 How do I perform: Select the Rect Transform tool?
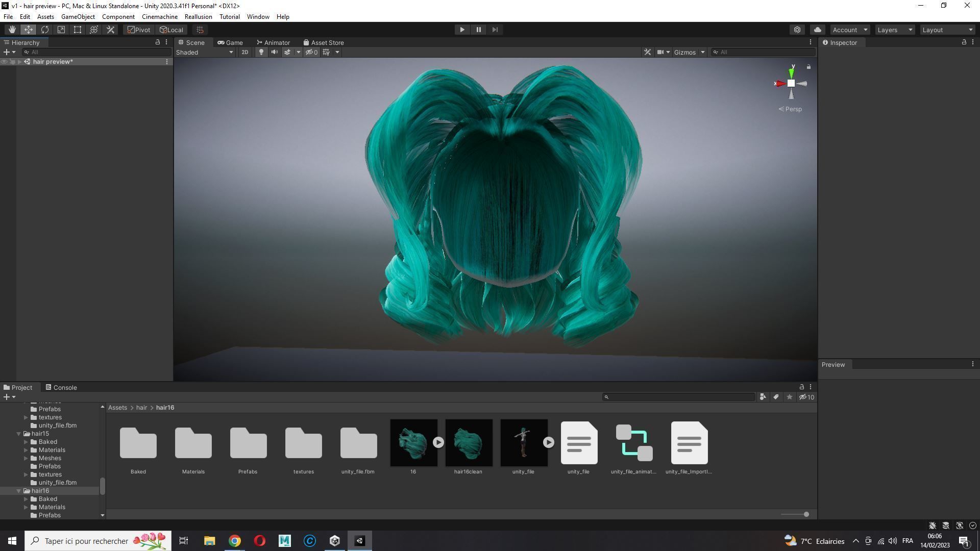pos(78,30)
